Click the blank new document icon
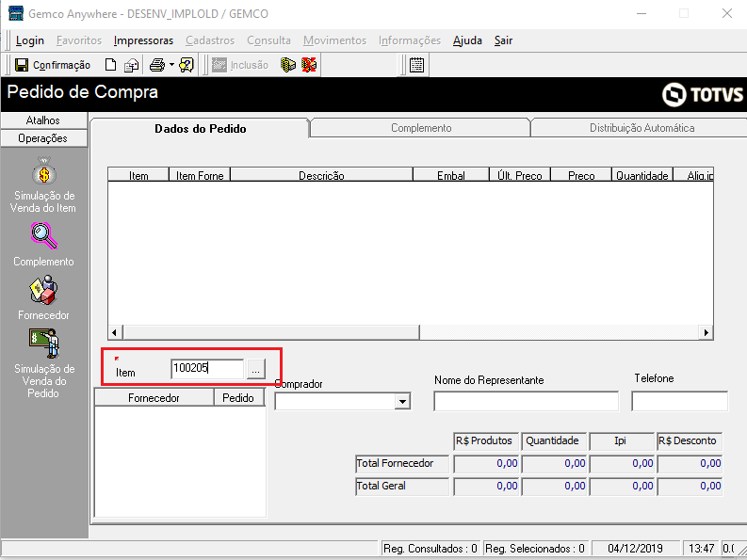Image resolution: width=747 pixels, height=560 pixels. coord(110,65)
